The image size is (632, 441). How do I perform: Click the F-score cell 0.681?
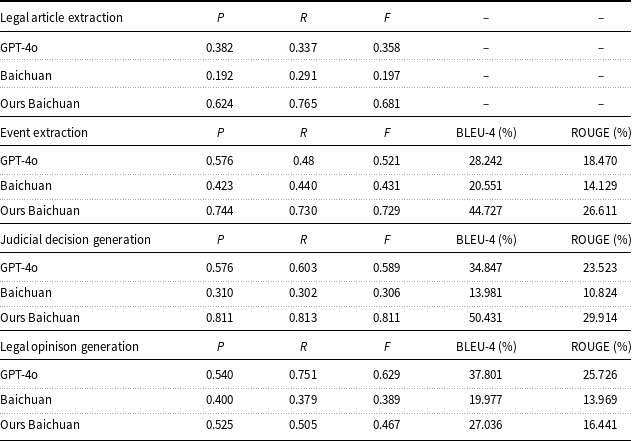[387, 104]
